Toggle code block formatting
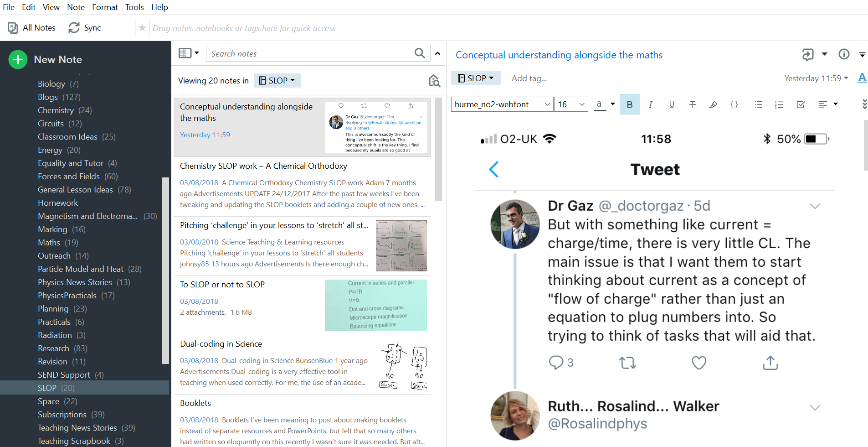The image size is (868, 447). click(x=734, y=104)
